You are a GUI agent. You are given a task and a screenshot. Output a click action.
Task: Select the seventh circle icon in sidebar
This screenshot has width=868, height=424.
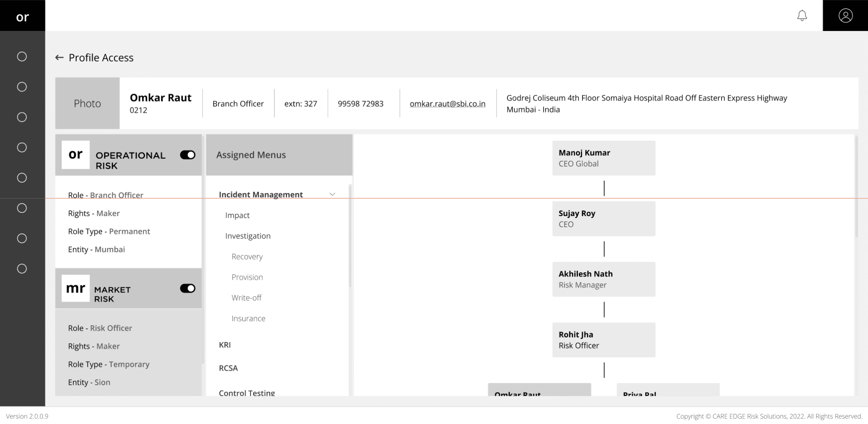(22, 238)
